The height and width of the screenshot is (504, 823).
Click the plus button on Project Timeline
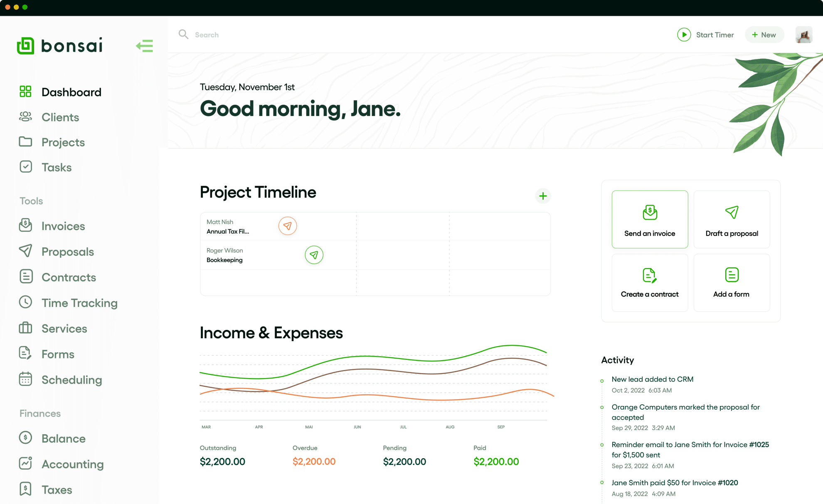point(542,196)
